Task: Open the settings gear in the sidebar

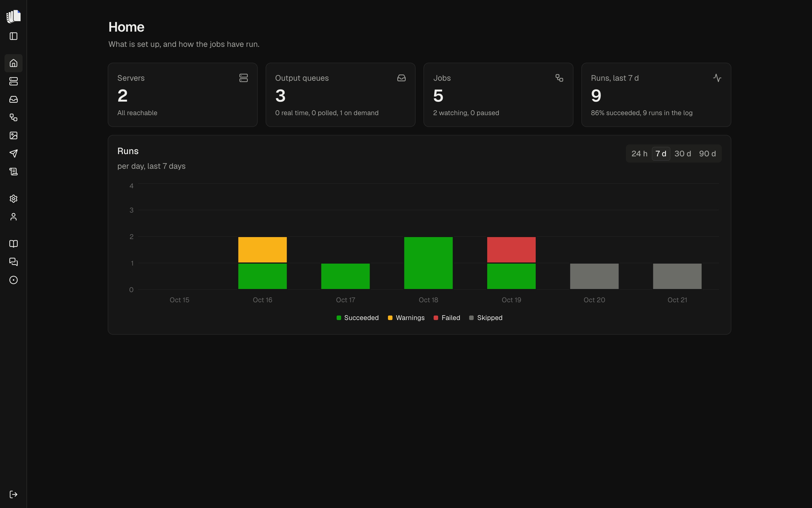Action: tap(14, 199)
